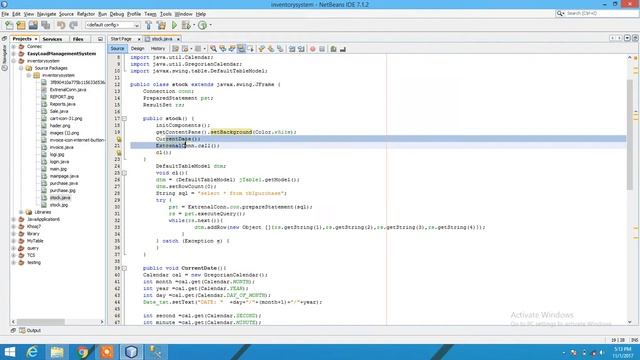Switch to History view
640x360 pixels.
(x=158, y=49)
